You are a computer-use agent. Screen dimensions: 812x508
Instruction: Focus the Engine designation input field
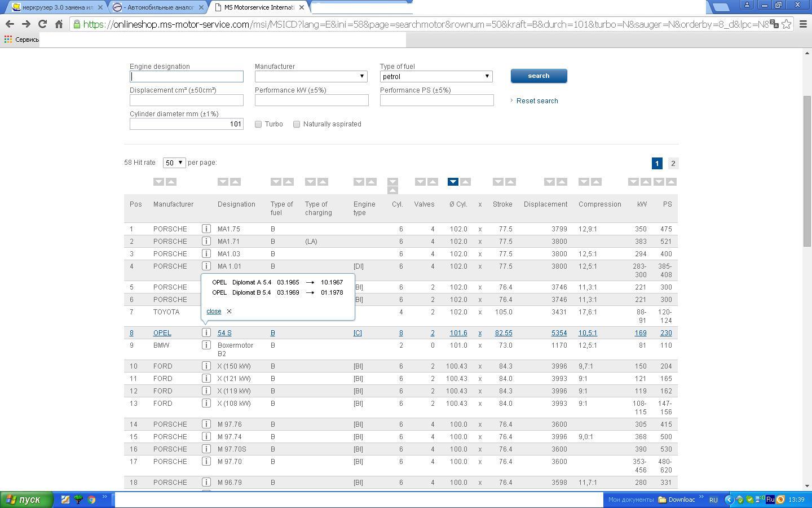tap(187, 77)
